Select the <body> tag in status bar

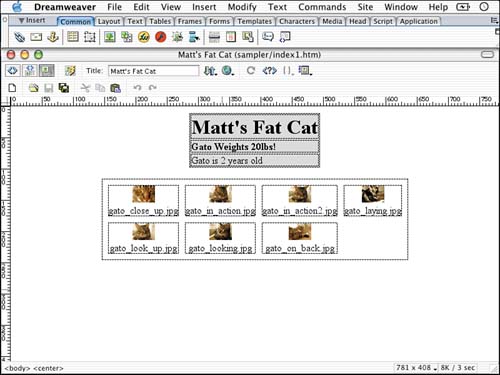[x=17, y=368]
